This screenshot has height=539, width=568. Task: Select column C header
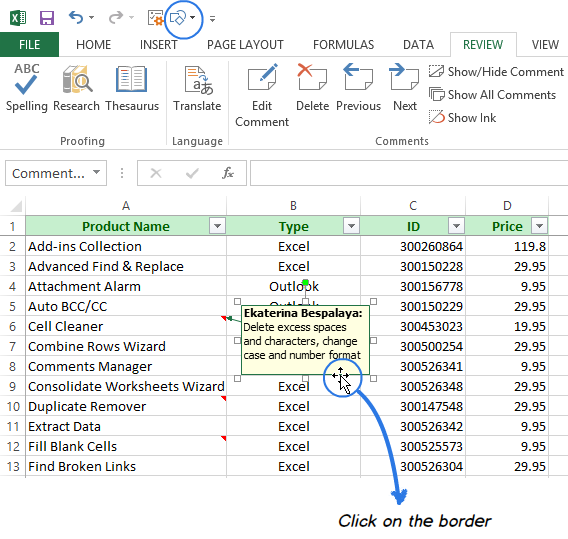pos(413,206)
